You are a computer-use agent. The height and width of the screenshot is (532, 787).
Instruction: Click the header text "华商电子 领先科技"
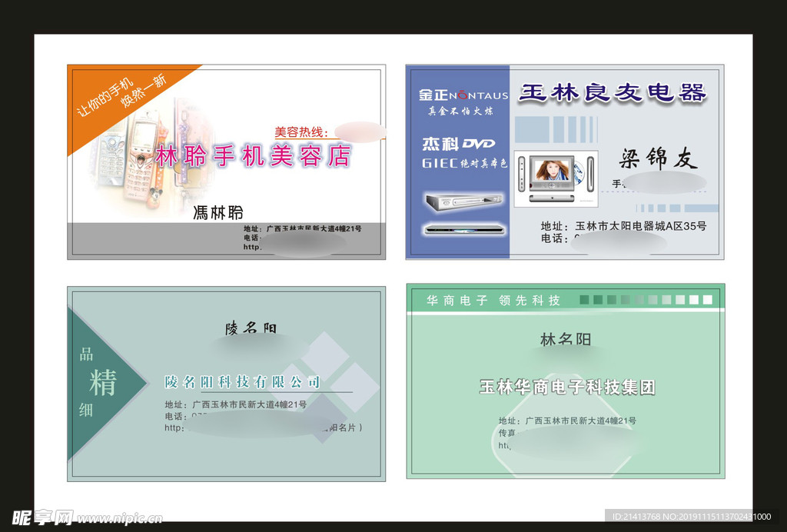tap(493, 301)
